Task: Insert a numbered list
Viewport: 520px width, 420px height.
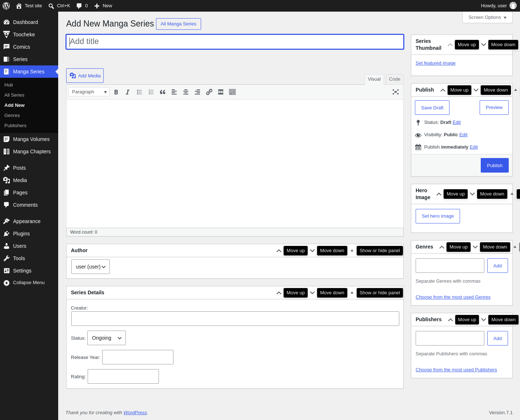Action: pos(151,92)
